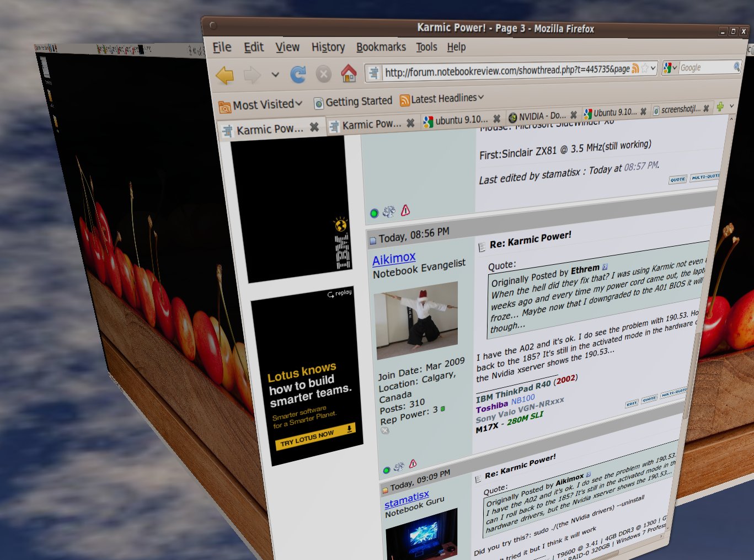Expand the Latest Headlines feed dropdown

pos(442,99)
